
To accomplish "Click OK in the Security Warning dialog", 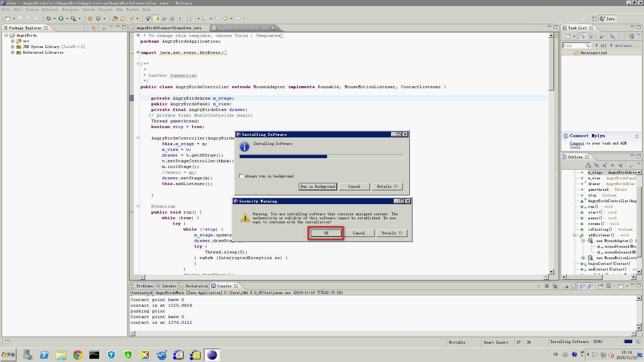I will 326,233.
